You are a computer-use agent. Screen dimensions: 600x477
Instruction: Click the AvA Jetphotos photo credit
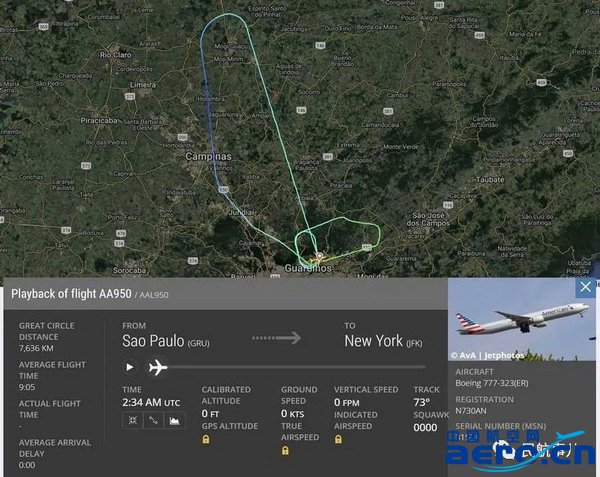[487, 355]
